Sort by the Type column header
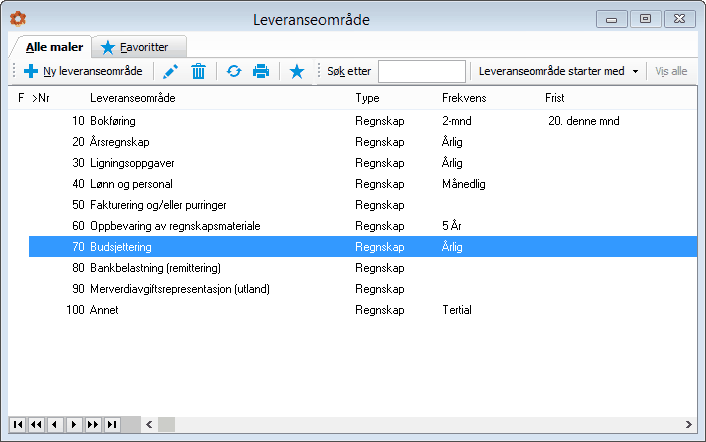This screenshot has width=706, height=442. point(367,98)
